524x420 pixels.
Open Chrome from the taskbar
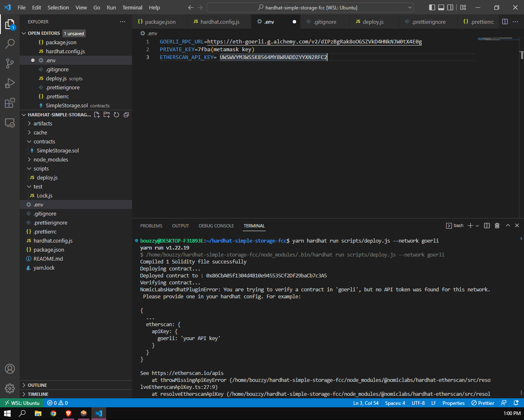(53, 413)
